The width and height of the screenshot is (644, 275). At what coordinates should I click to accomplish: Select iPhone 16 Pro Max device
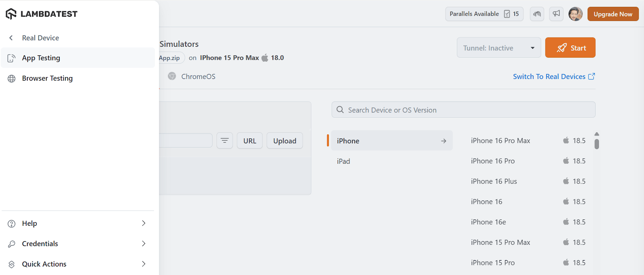500,141
